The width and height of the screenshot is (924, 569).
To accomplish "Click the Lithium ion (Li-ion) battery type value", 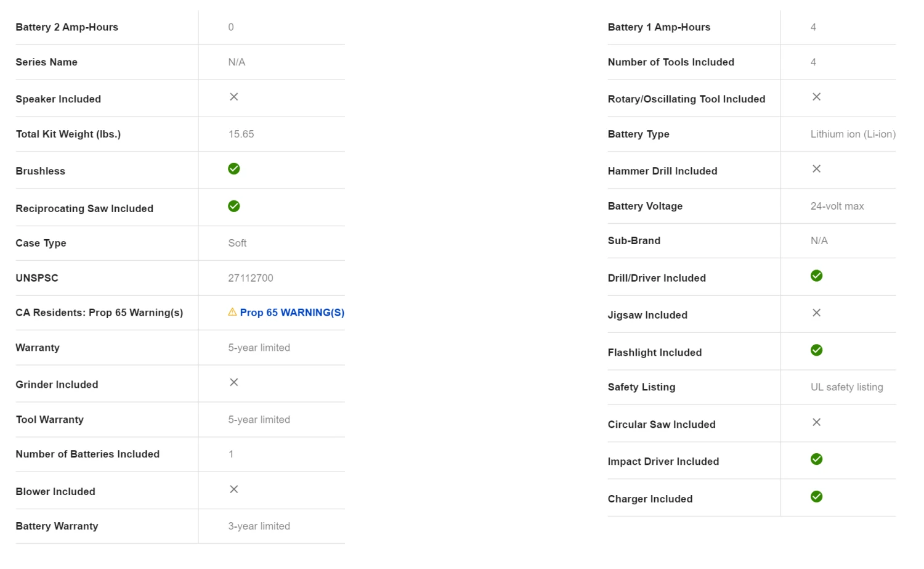I will [853, 134].
